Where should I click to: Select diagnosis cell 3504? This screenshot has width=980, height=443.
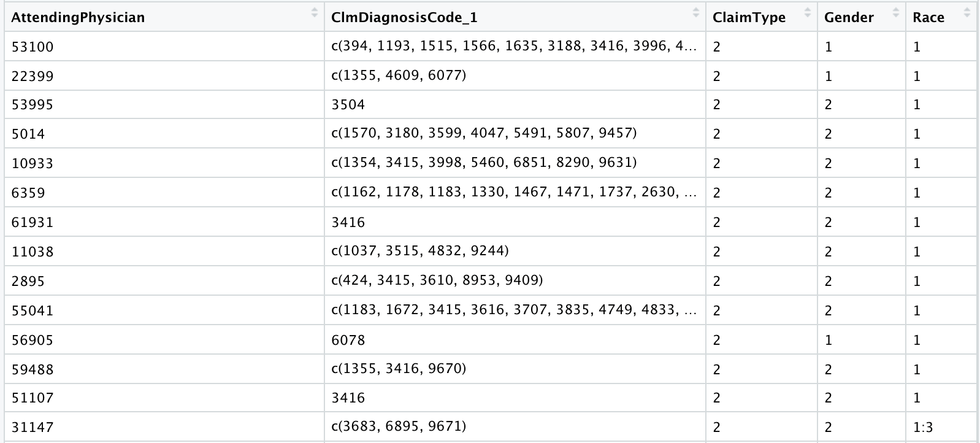click(515, 105)
